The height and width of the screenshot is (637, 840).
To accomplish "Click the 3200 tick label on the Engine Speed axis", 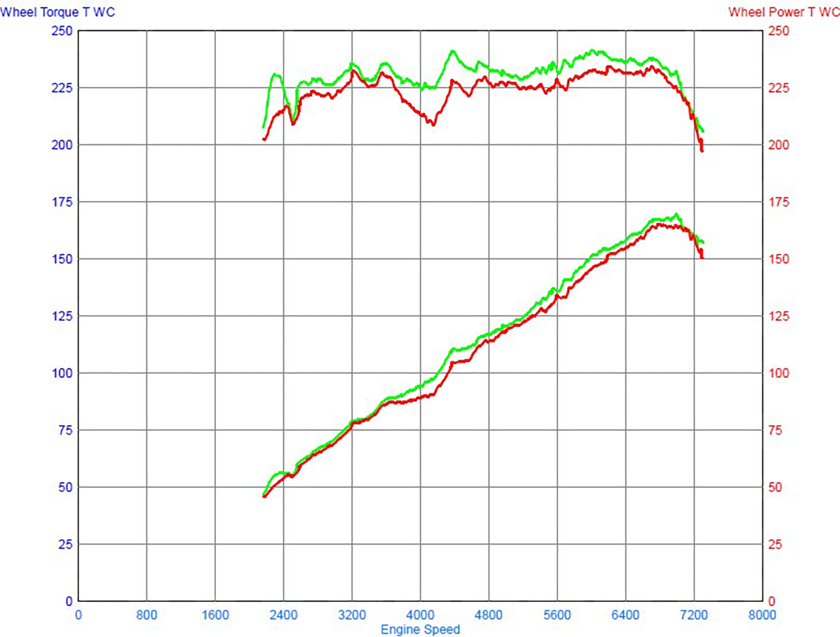I will coord(352,615).
